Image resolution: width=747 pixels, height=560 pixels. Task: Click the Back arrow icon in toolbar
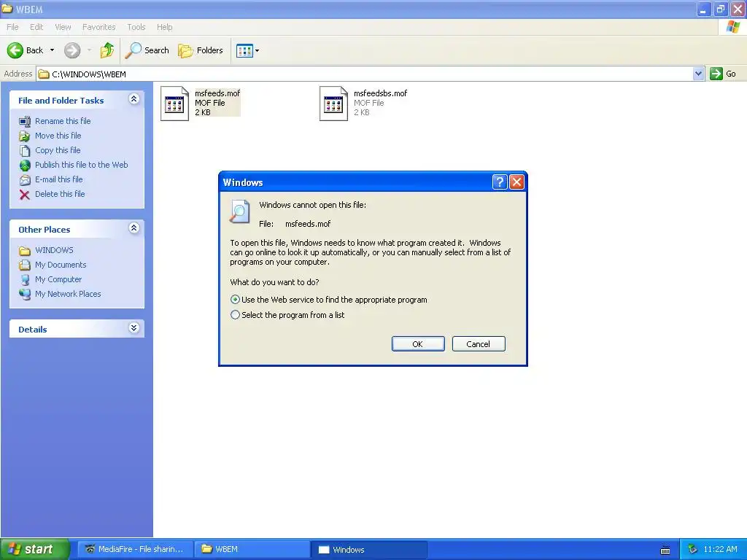[15, 50]
